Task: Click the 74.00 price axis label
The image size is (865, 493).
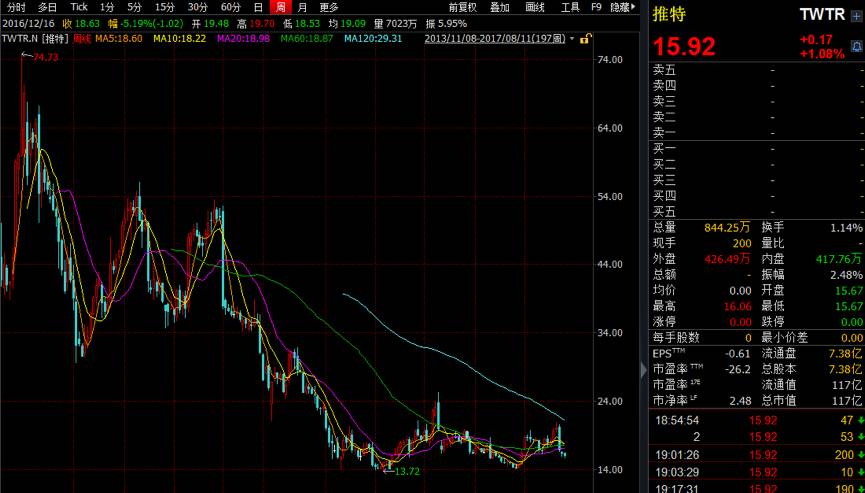Action: click(611, 60)
